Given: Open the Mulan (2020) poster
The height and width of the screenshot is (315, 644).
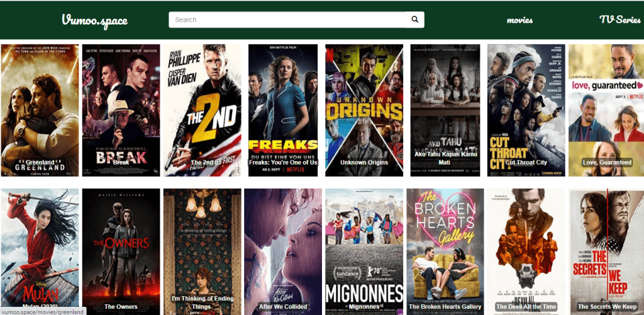Looking at the screenshot, I should (x=40, y=251).
